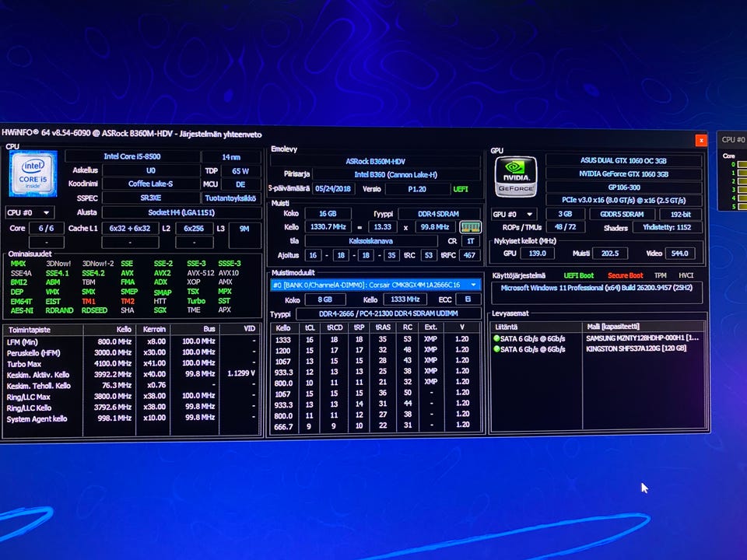Click the GP106-300 GPU codename field

click(x=623, y=187)
